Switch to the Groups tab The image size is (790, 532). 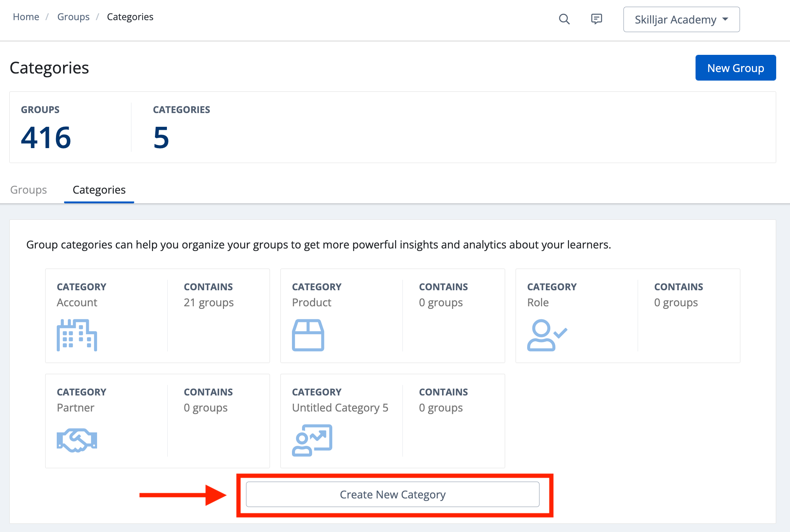(x=28, y=190)
